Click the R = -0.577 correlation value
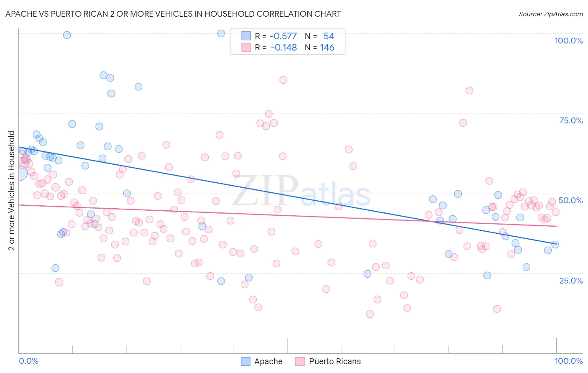Screen dimensions: 588x373 [276, 36]
